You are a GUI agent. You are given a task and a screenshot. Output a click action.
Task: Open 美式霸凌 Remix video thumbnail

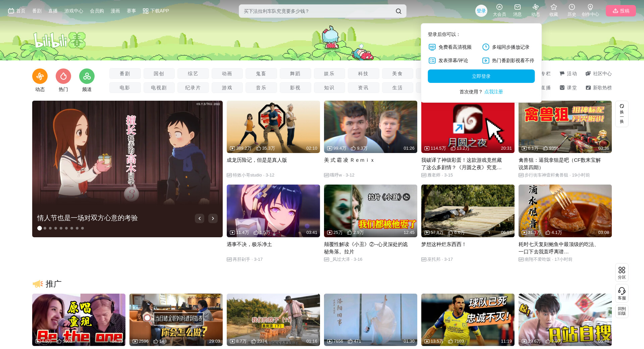pos(371,127)
